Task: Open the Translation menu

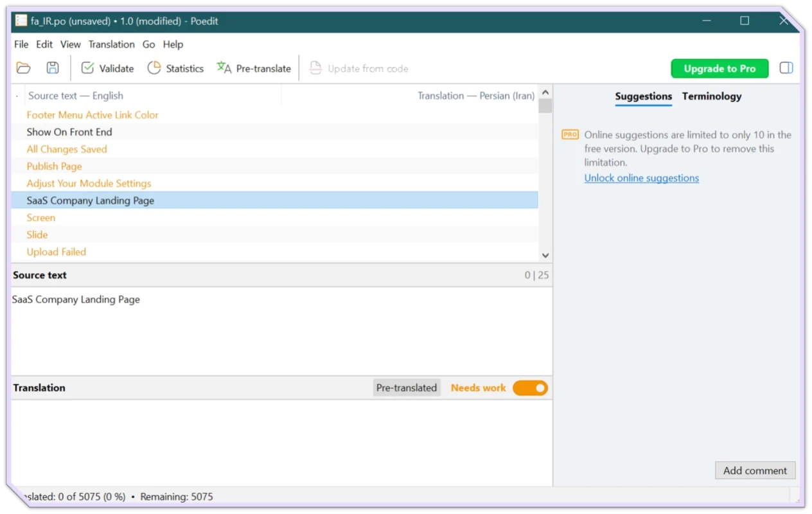Action: point(111,44)
